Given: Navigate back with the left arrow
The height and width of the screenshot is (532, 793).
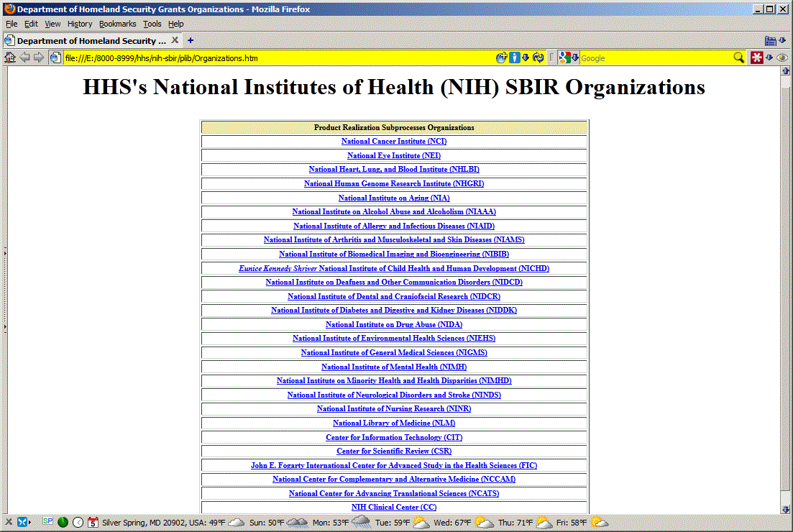Looking at the screenshot, I should pos(24,58).
